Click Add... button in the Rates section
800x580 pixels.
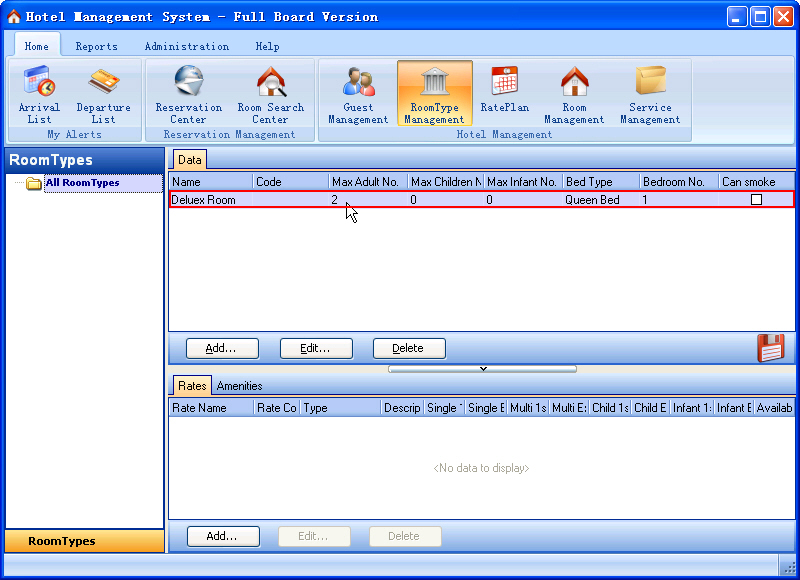tap(222, 536)
